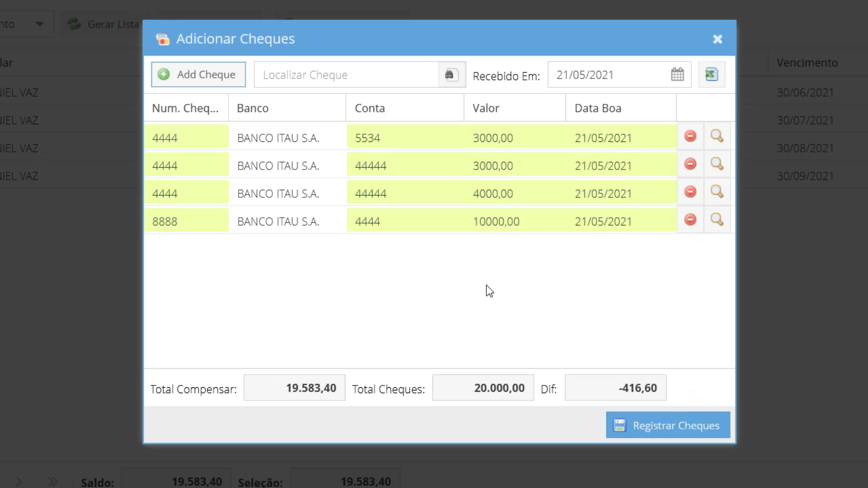This screenshot has width=868, height=488.
Task: Remove the 4000,00 cheque
Action: [690, 192]
